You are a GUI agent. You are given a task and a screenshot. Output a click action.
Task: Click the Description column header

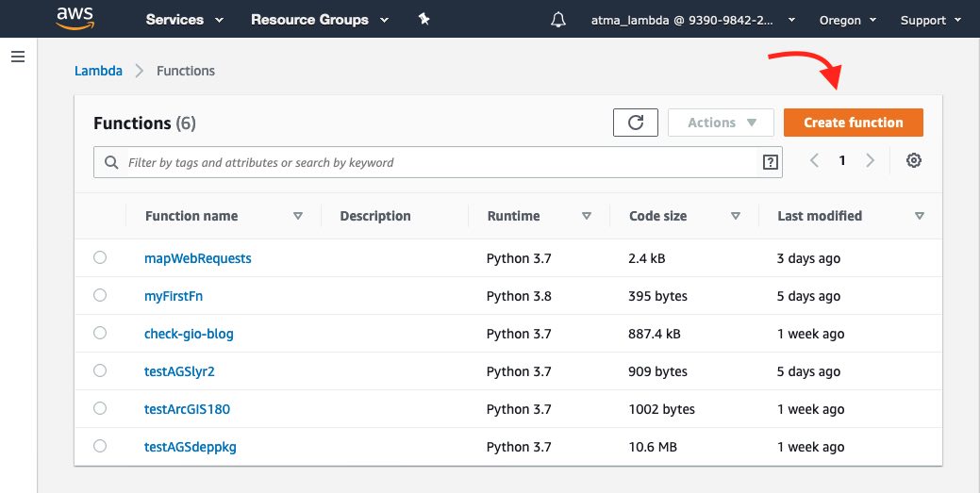375,216
